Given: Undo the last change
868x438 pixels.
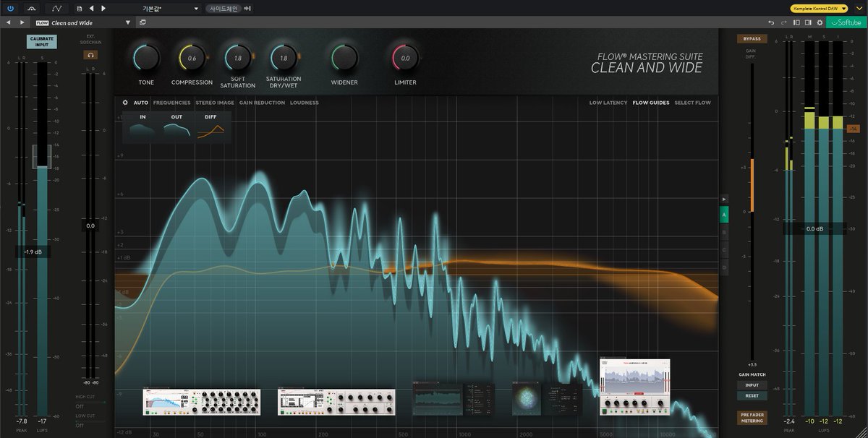Looking at the screenshot, I should (x=772, y=22).
